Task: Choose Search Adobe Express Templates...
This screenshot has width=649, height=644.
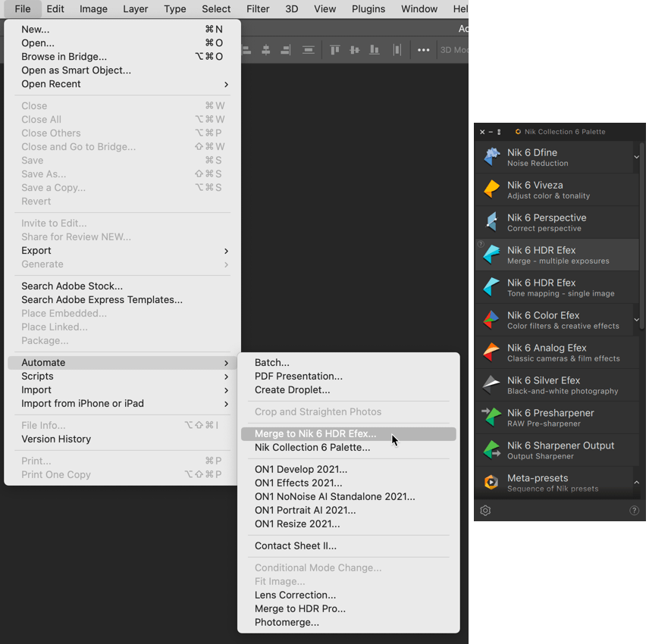Action: click(x=123, y=300)
